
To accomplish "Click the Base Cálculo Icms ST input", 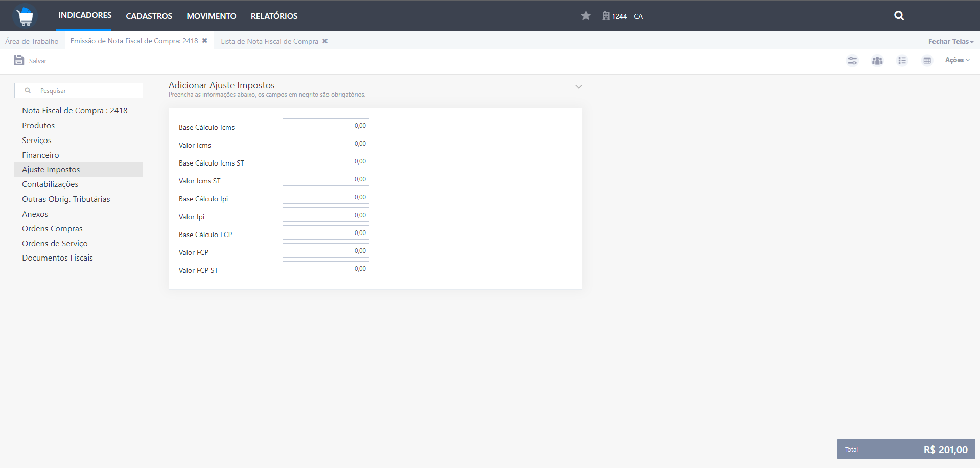I will [326, 161].
